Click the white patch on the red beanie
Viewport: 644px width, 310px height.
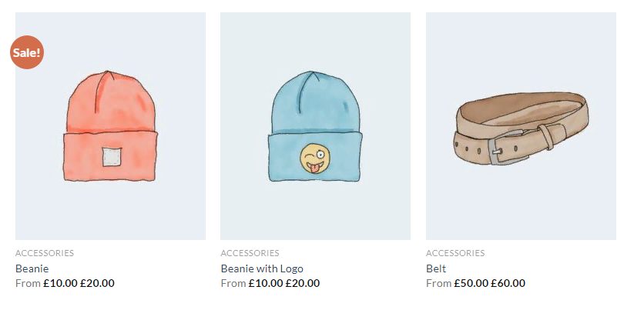(x=112, y=157)
